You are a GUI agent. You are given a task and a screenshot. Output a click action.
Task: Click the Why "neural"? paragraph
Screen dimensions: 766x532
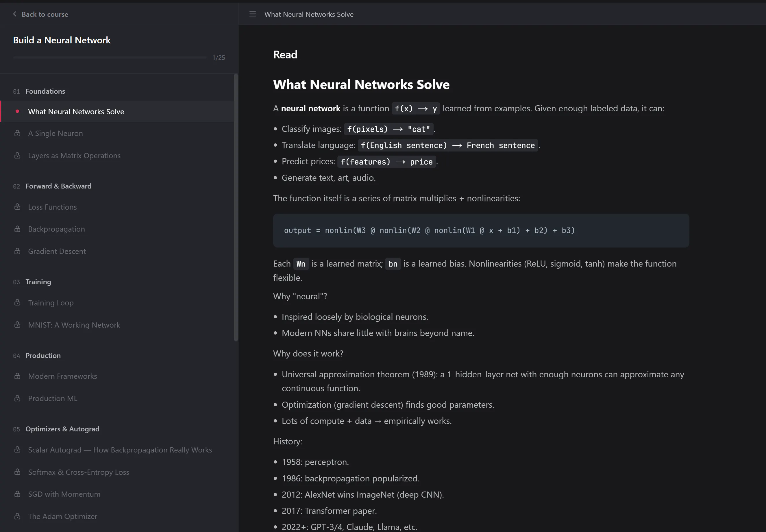(x=300, y=296)
